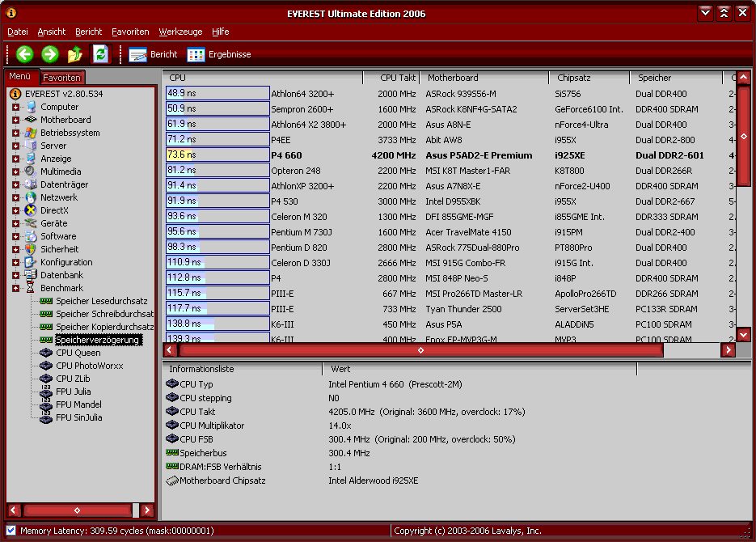This screenshot has height=542, width=756.
Task: Click sidebar scroll left arrow
Action: coord(14,510)
